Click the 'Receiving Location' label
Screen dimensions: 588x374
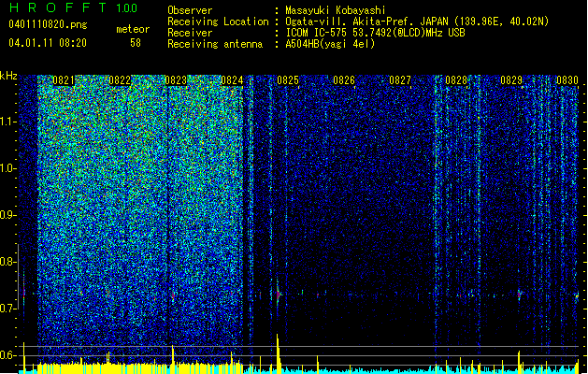tap(218, 22)
